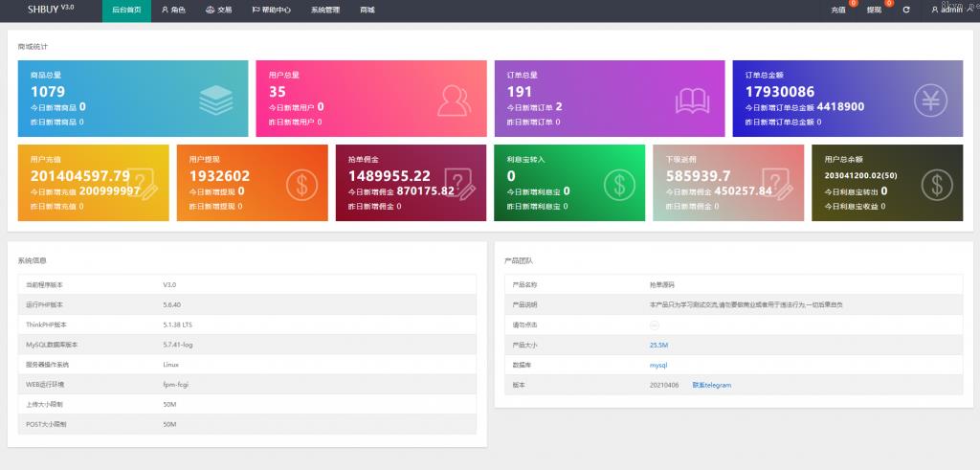The width and height of the screenshot is (980, 470).
Task: Expand the 系统管理 menu
Action: pos(324,10)
